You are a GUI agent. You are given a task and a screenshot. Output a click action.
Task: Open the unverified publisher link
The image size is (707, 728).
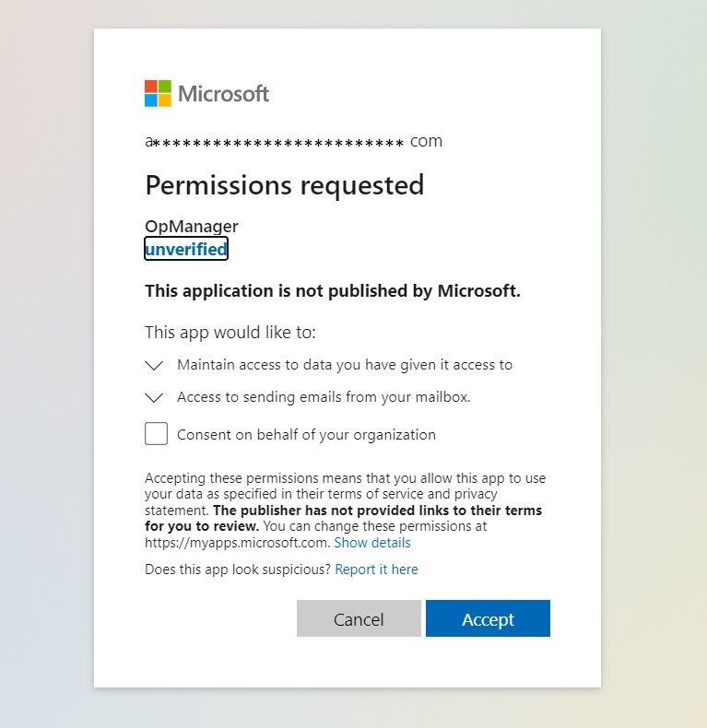186,249
